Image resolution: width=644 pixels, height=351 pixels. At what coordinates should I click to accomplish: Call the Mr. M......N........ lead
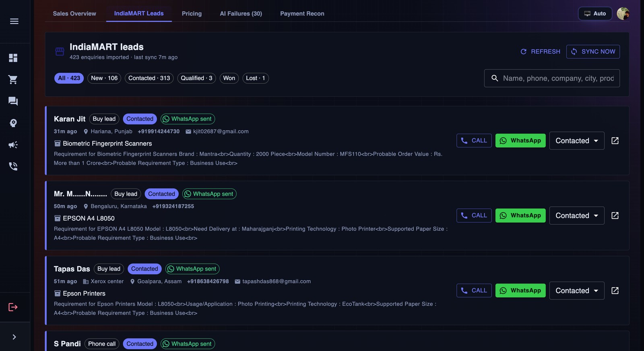pyautogui.click(x=474, y=216)
